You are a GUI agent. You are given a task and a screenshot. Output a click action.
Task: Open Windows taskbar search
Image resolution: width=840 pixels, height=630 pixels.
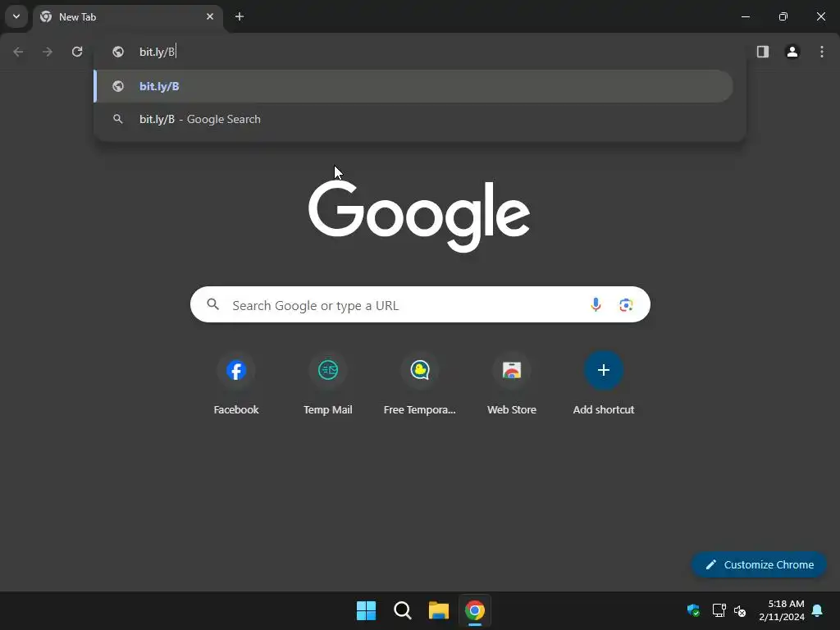pos(402,610)
